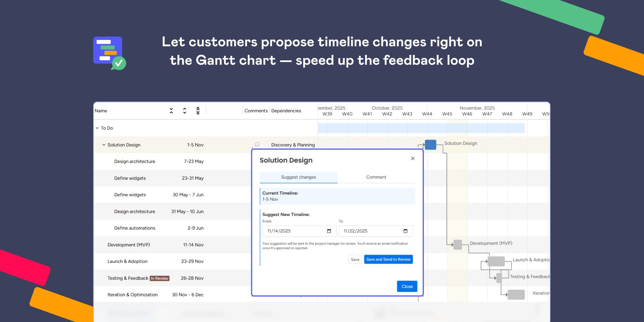Open calendar picker in From date field

[x=329, y=231]
